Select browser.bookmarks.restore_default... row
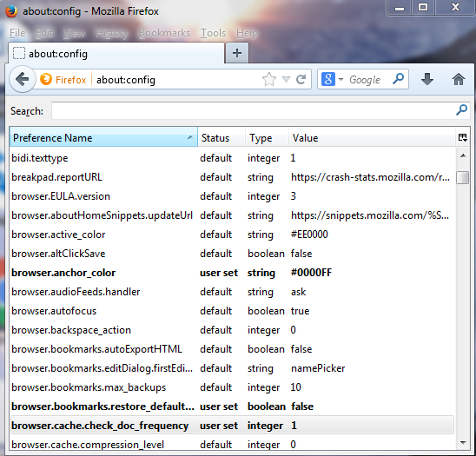The height and width of the screenshot is (456, 476). [x=232, y=406]
